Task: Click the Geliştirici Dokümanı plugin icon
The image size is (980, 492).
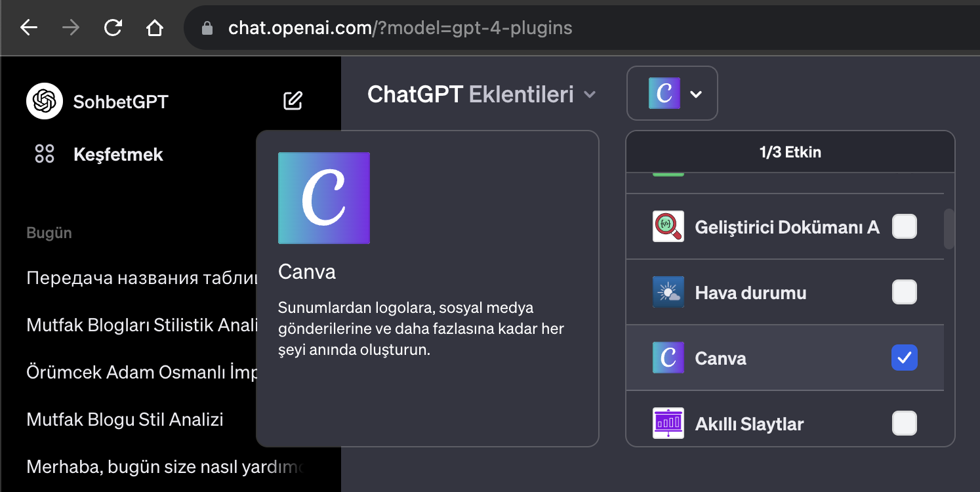Action: click(x=668, y=226)
